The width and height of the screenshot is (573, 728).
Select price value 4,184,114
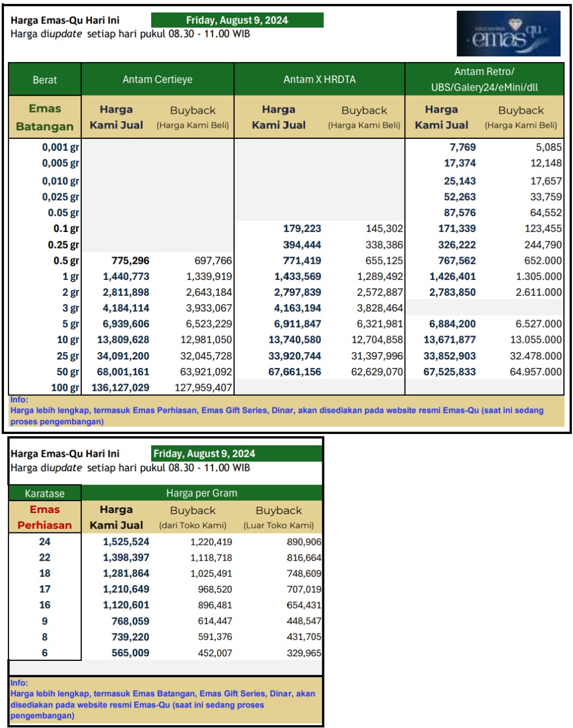(126, 308)
